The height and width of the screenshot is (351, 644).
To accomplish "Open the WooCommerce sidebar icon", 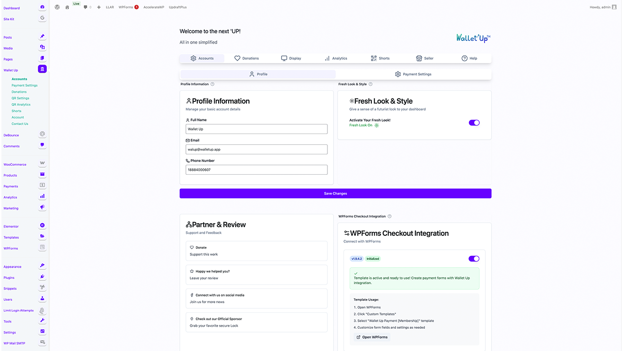I will (x=42, y=163).
